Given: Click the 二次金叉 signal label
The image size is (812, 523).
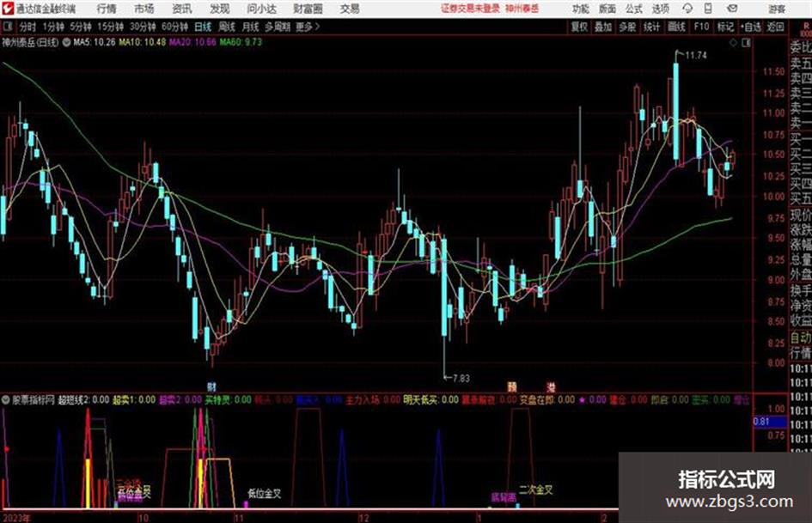Looking at the screenshot, I should 536,490.
